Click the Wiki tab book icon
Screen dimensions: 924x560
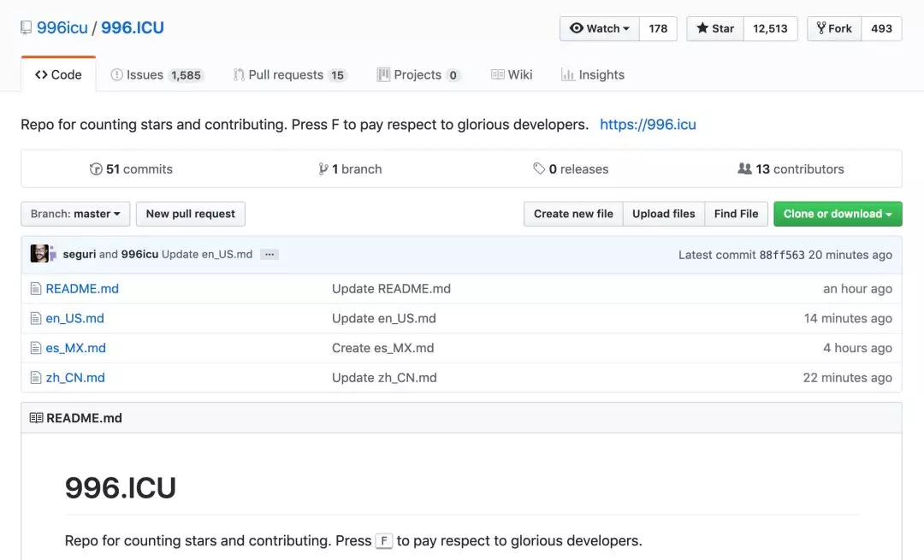tap(497, 74)
